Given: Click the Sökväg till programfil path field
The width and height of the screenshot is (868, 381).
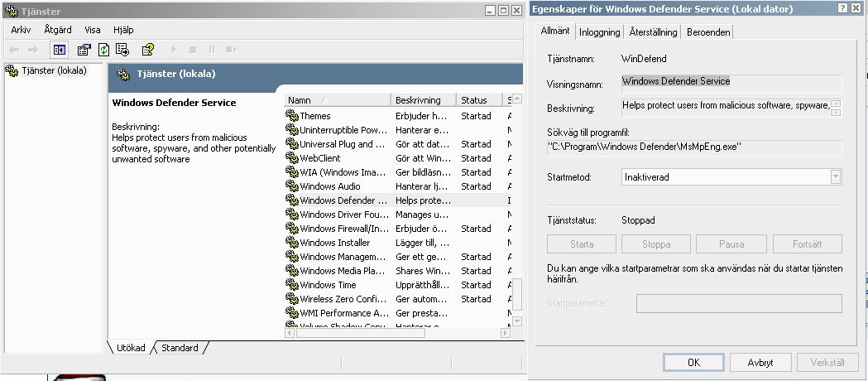Looking at the screenshot, I should [x=694, y=148].
